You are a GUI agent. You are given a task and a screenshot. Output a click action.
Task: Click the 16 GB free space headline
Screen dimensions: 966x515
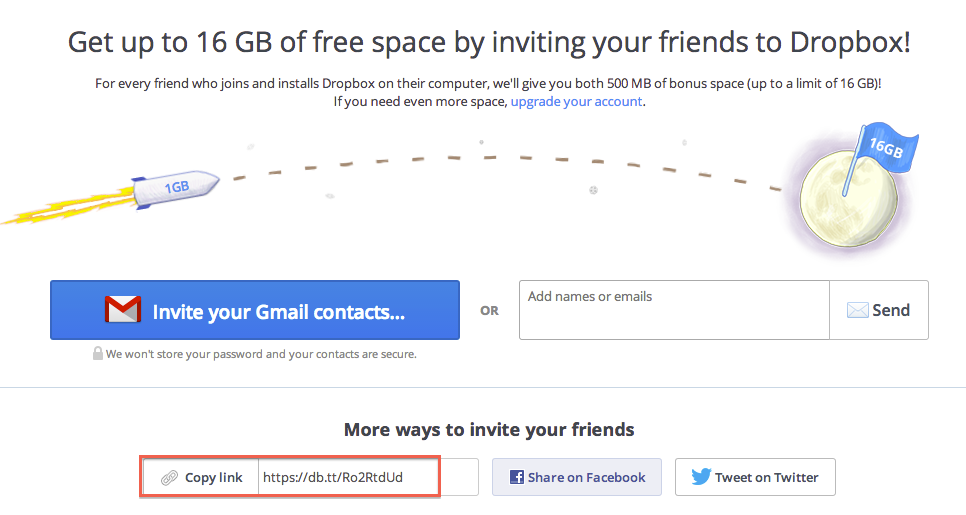click(489, 43)
